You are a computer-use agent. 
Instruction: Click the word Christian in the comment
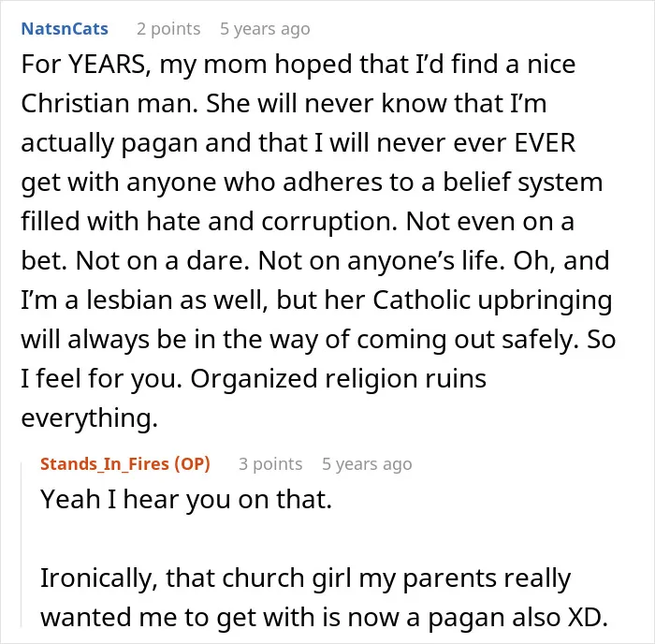coord(75,103)
